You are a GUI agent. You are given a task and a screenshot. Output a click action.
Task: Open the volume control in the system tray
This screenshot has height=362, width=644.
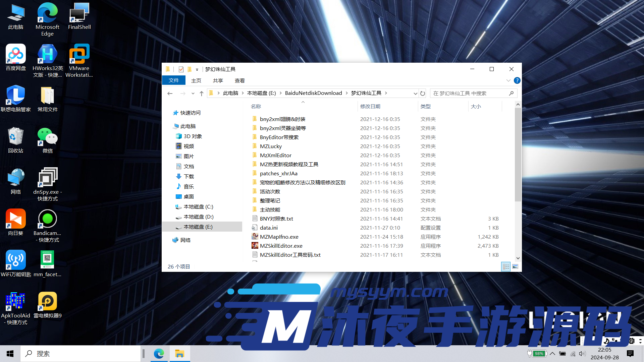coord(582,353)
